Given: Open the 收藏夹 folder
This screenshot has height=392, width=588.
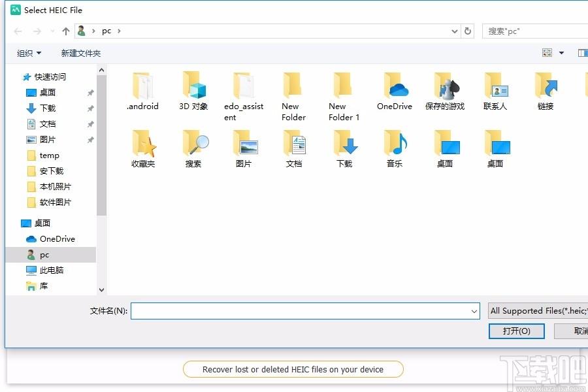Looking at the screenshot, I should pyautogui.click(x=143, y=149).
